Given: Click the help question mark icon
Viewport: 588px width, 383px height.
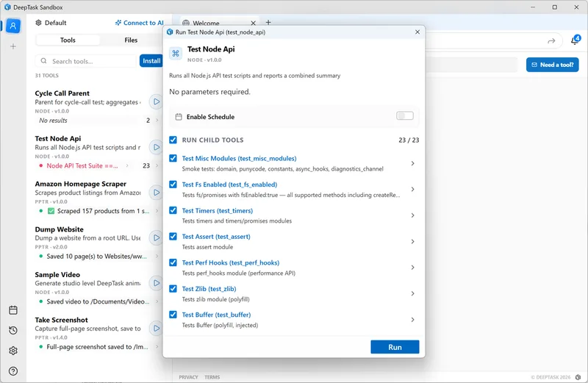Looking at the screenshot, I should pos(13,371).
